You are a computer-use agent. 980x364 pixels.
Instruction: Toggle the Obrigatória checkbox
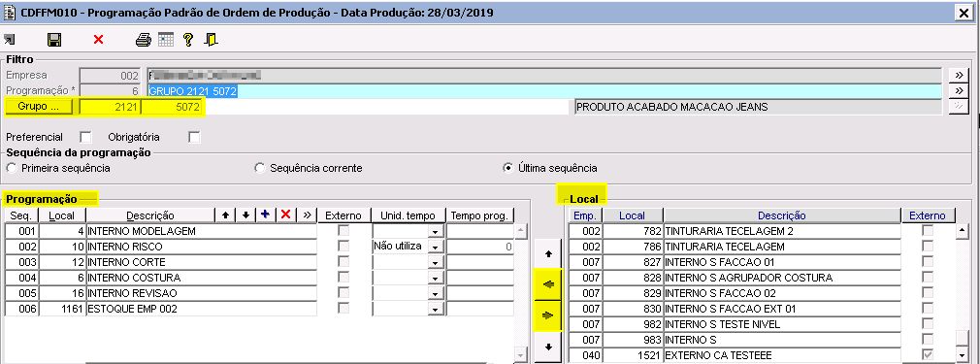coord(194,137)
